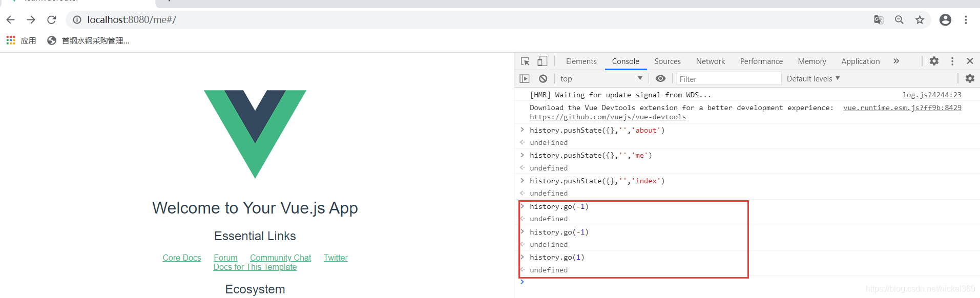This screenshot has height=298, width=980.
Task: Open the Forum link
Action: pos(225,258)
